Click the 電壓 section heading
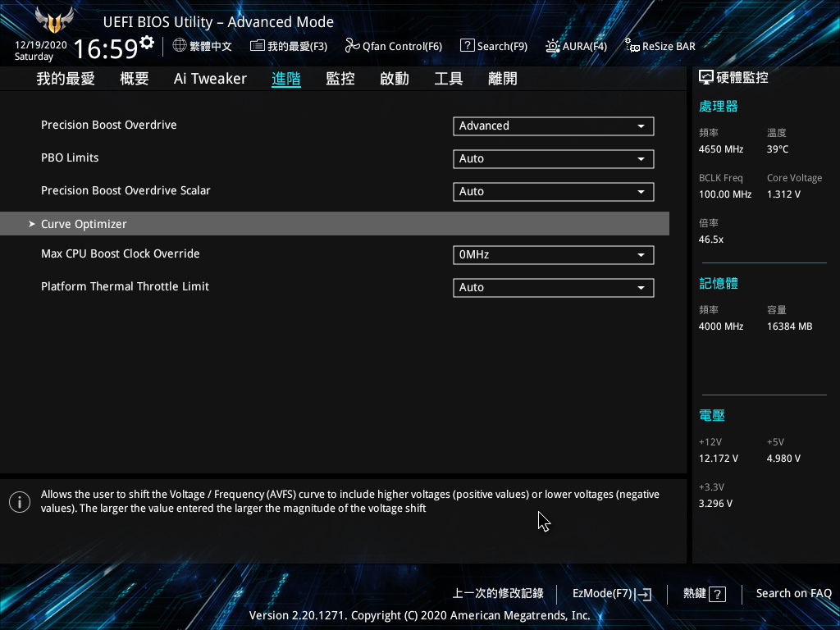 [711, 415]
